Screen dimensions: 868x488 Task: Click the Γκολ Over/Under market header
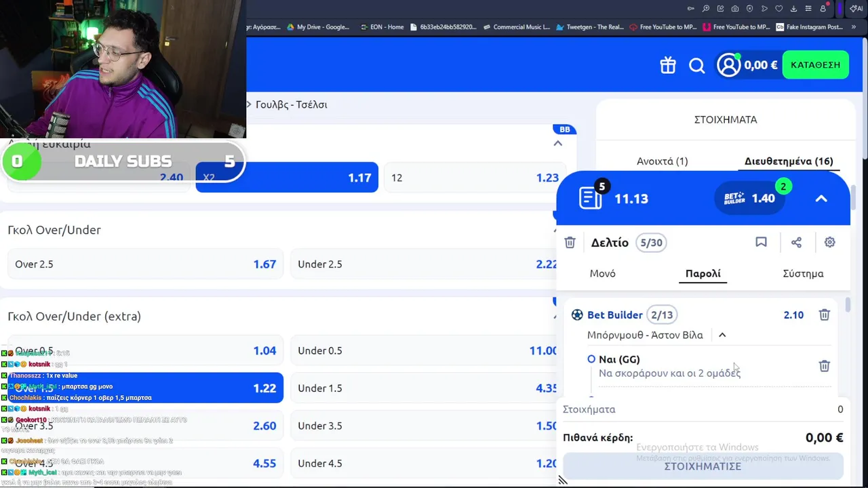[x=54, y=230]
